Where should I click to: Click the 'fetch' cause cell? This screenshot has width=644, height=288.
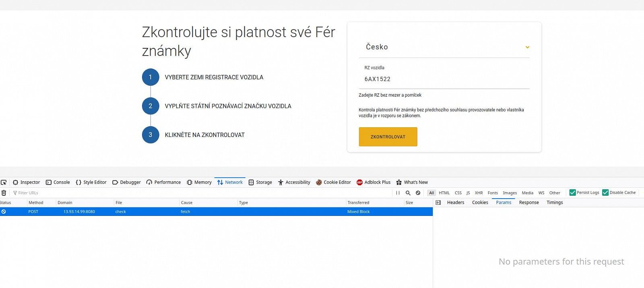click(185, 211)
